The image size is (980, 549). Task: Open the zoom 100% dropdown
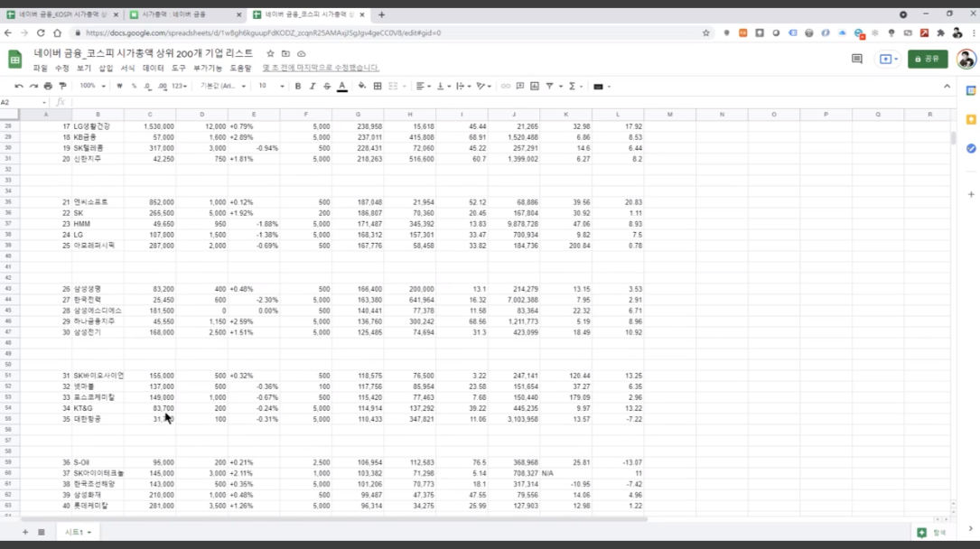click(x=92, y=86)
